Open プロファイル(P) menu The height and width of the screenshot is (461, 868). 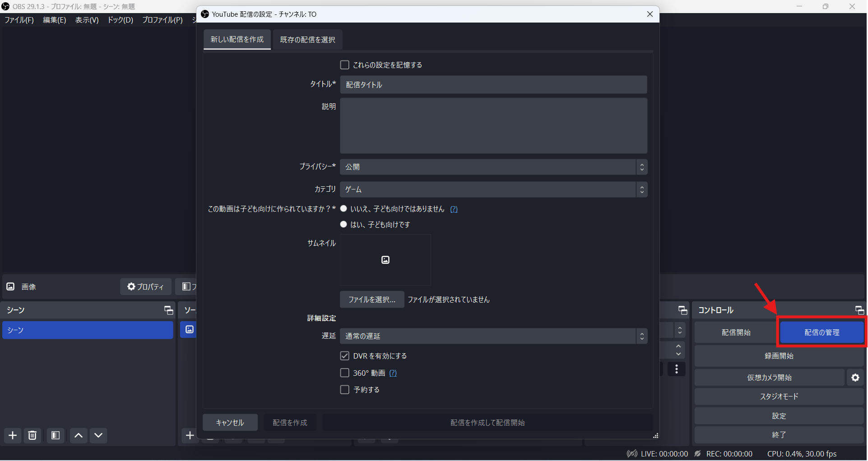(162, 20)
